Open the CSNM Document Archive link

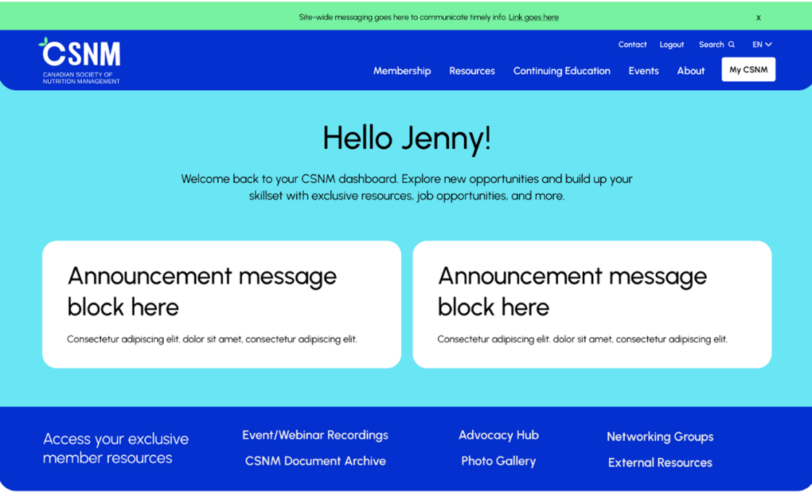[315, 461]
